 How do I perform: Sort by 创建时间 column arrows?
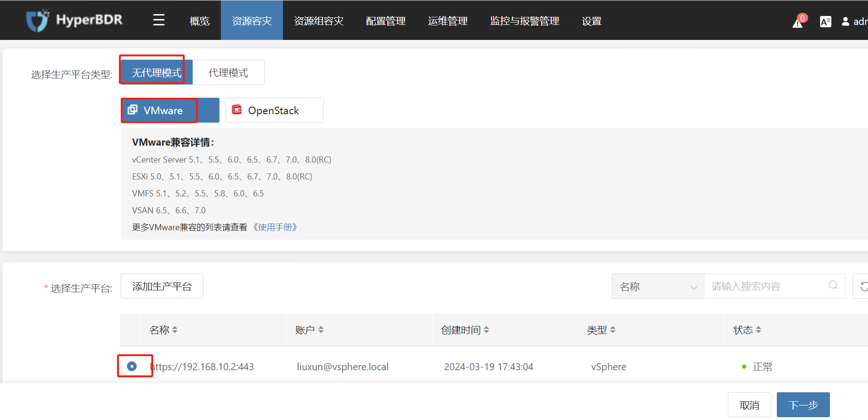tap(486, 330)
